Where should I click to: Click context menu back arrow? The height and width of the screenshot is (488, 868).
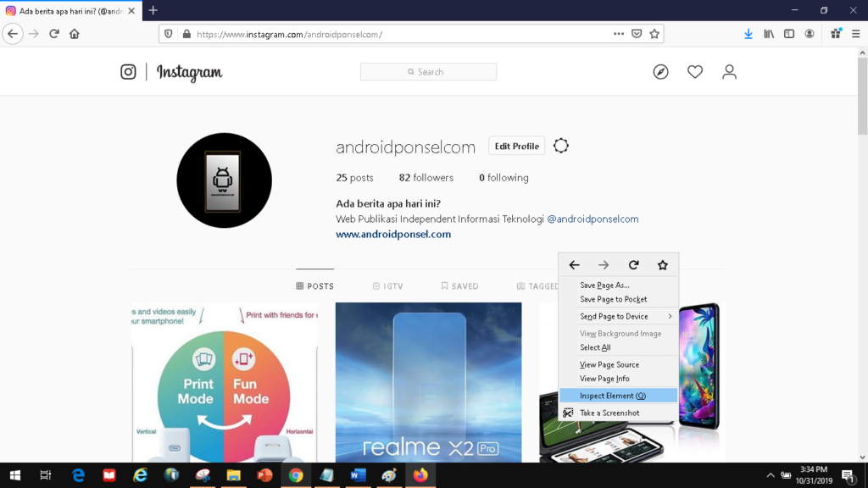click(x=574, y=265)
